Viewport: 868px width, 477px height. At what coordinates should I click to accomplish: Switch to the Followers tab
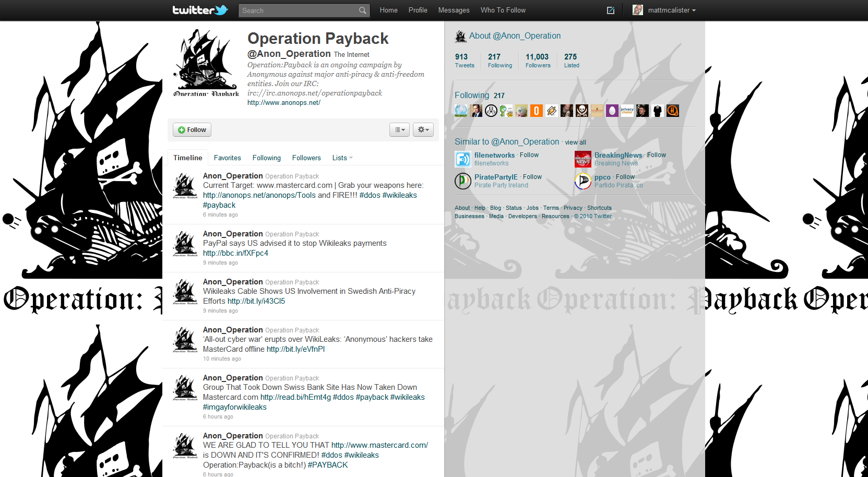coord(306,158)
